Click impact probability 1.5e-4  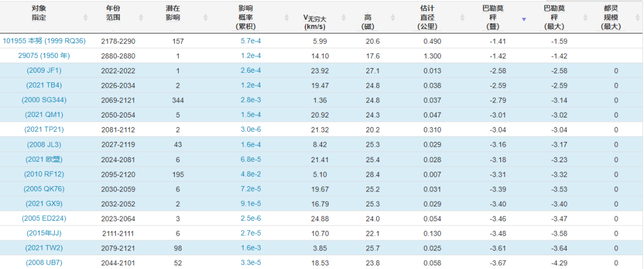click(x=250, y=115)
